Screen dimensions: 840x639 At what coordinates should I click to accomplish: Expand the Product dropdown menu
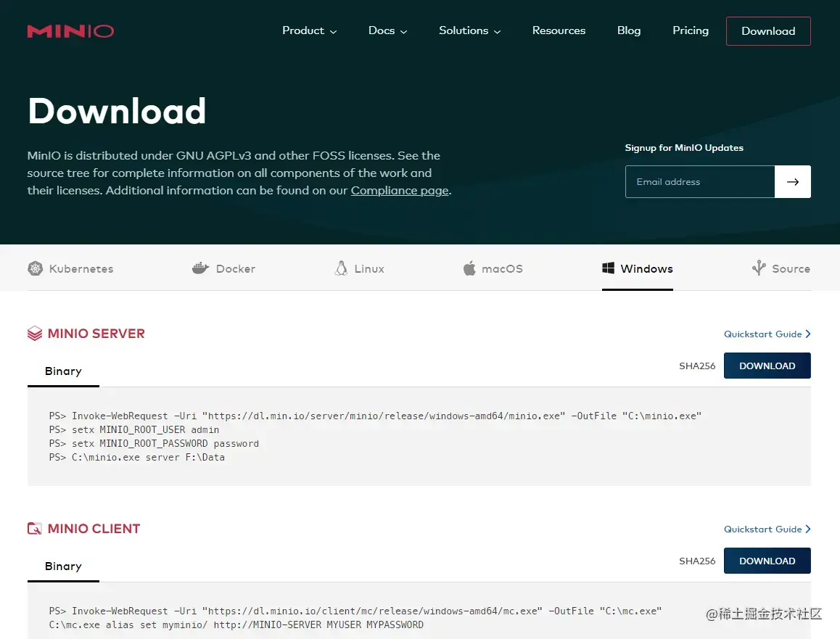pyautogui.click(x=309, y=30)
